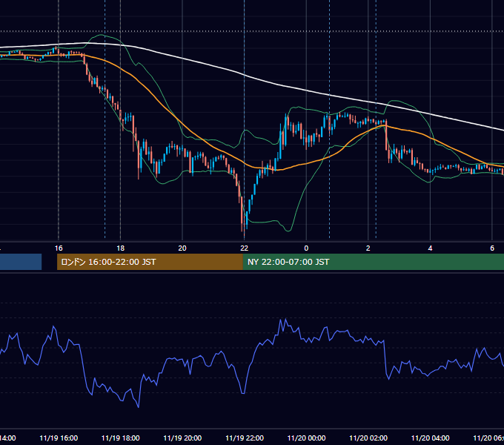
Task: Click hour label 22 on upper axis
Action: pyautogui.click(x=245, y=248)
